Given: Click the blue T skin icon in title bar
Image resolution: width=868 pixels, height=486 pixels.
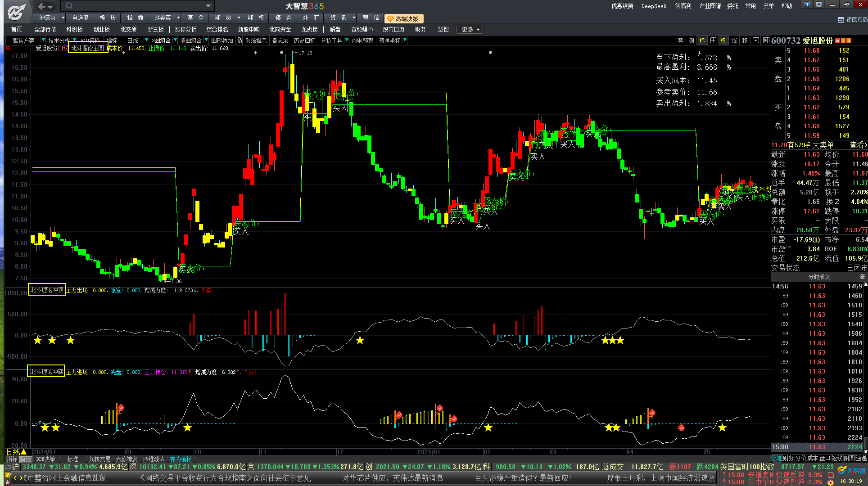Looking at the screenshot, I should (807, 4).
